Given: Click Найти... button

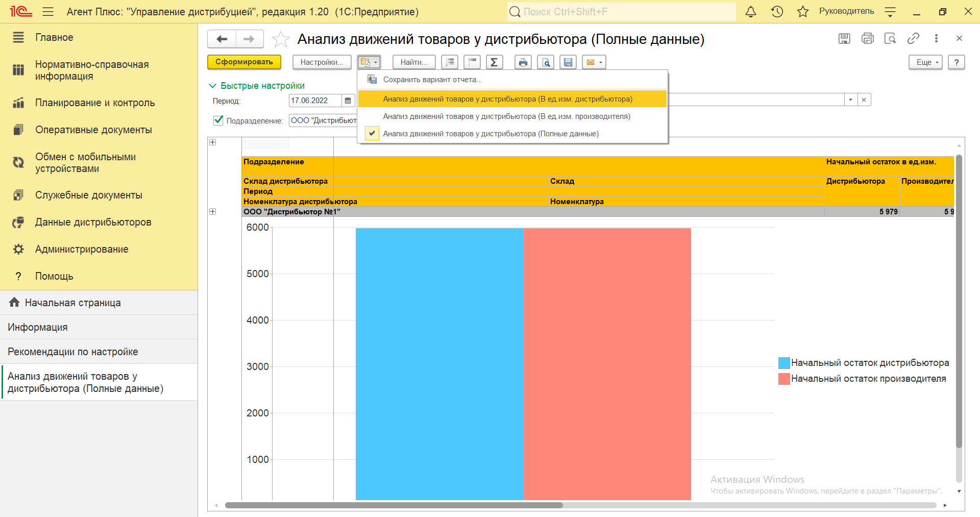Looking at the screenshot, I should point(414,62).
